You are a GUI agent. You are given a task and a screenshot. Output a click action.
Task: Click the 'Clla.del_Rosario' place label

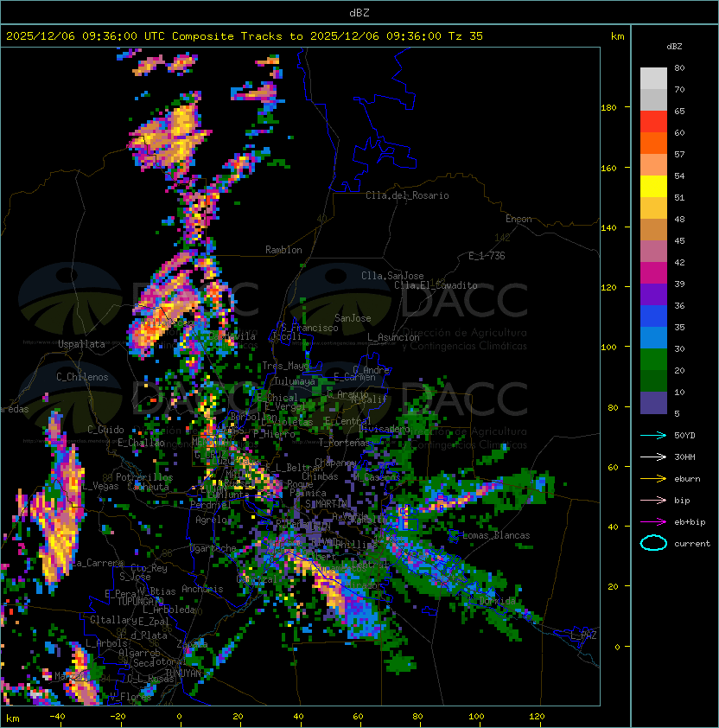tap(407, 195)
